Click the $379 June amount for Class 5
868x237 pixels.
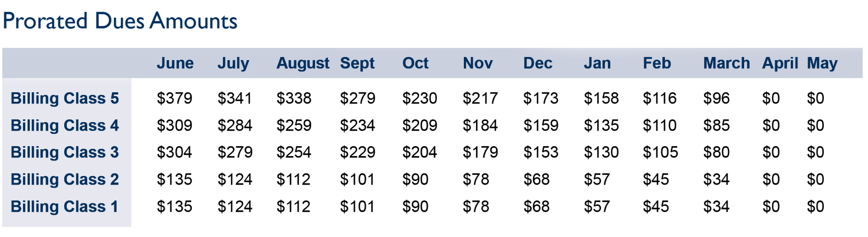[174, 98]
